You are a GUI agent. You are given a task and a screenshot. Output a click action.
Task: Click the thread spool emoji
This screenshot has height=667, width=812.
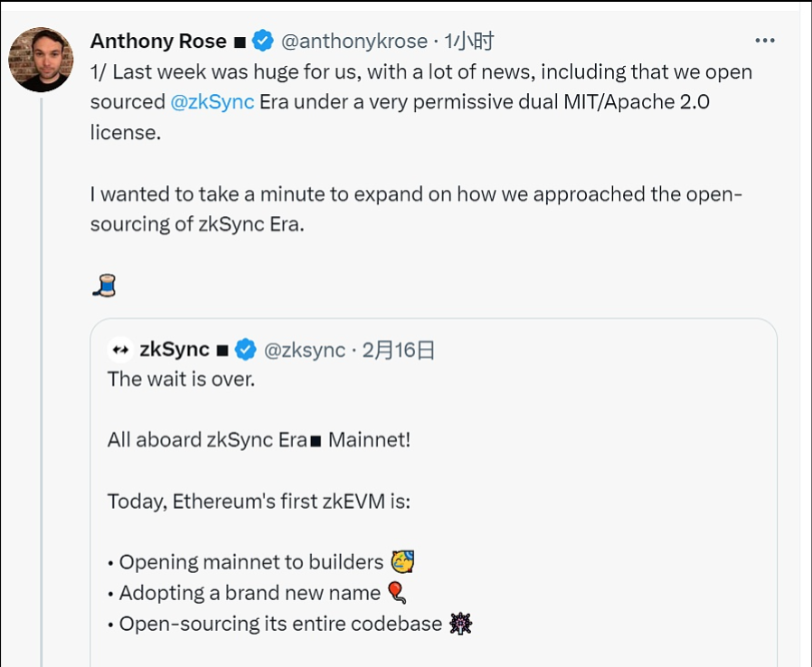point(104,287)
